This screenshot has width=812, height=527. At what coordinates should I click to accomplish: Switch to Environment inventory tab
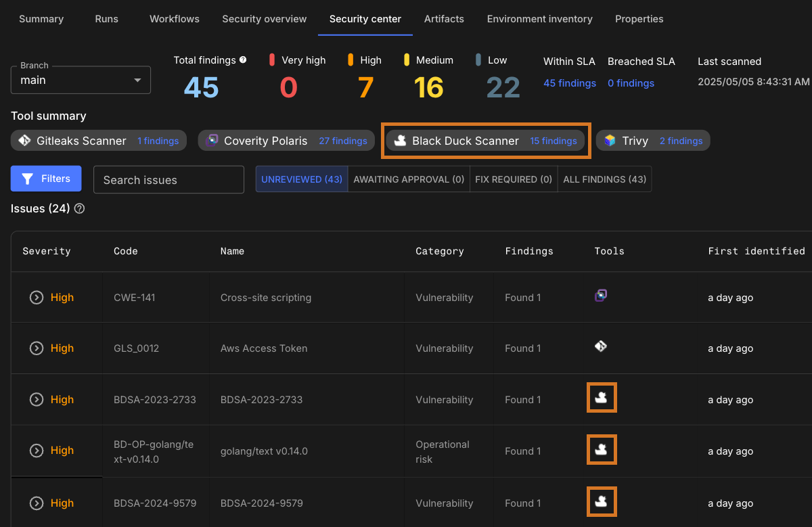[539, 19]
